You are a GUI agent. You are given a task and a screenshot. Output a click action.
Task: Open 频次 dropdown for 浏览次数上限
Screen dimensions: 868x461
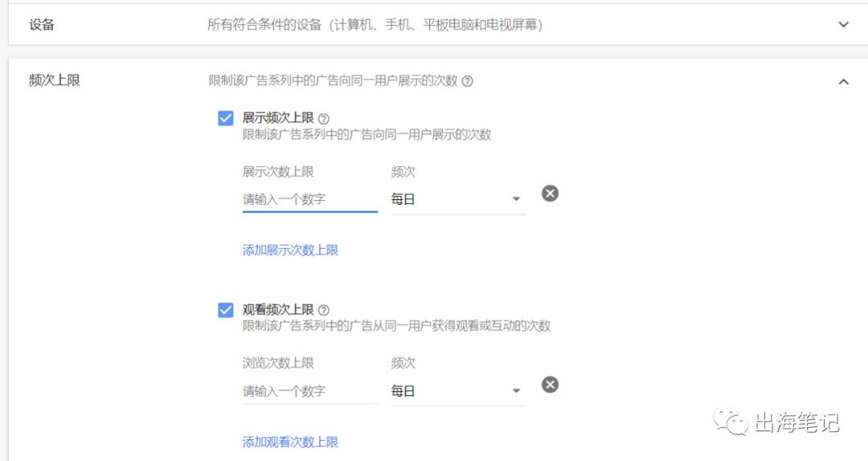458,391
